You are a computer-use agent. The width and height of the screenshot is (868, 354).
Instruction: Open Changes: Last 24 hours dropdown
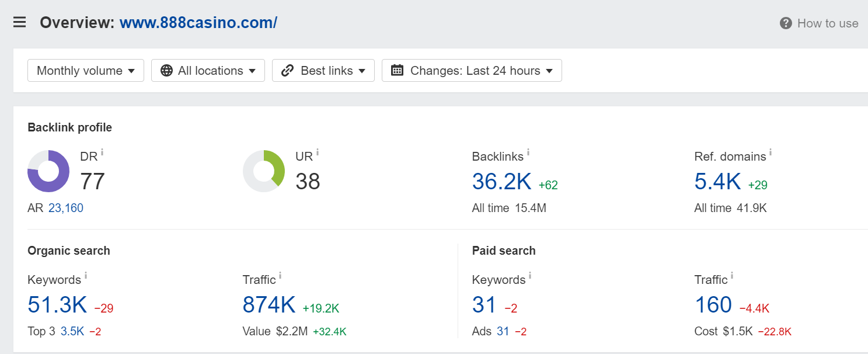472,71
